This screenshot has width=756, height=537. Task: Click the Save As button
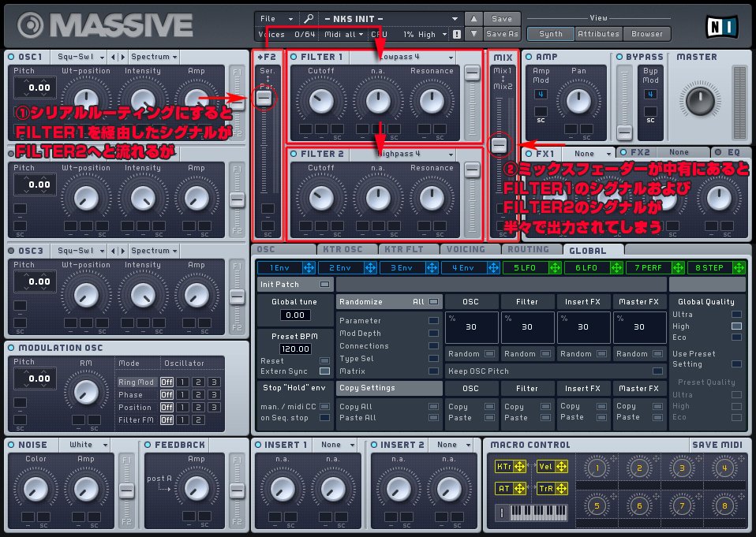click(x=501, y=34)
